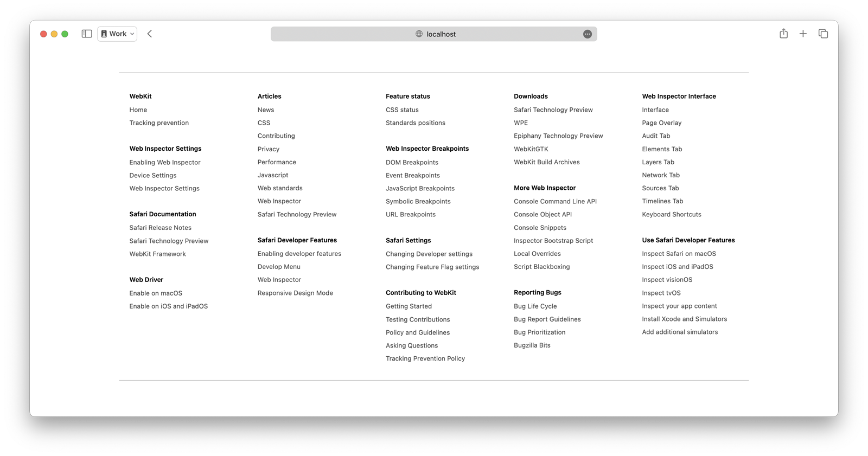Click the Share icon

tap(784, 34)
